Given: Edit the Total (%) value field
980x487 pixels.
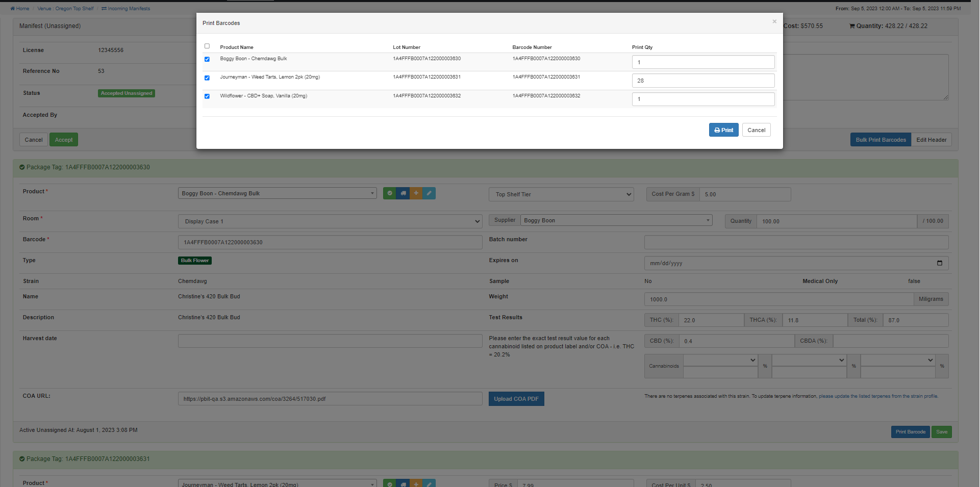Looking at the screenshot, I should tap(916, 320).
